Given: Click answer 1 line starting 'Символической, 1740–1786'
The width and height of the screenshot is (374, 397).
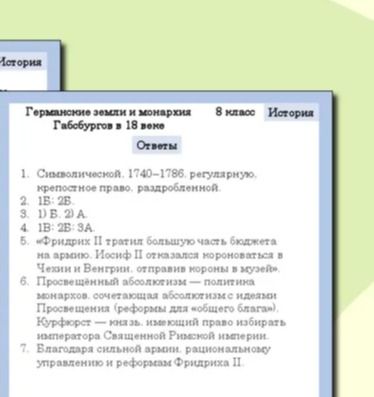Looking at the screenshot, I should [147, 174].
